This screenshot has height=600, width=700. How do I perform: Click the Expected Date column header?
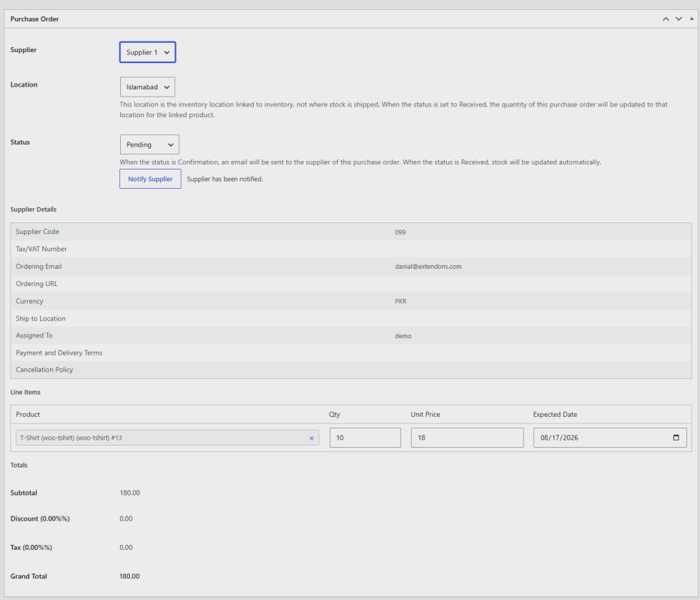(555, 415)
